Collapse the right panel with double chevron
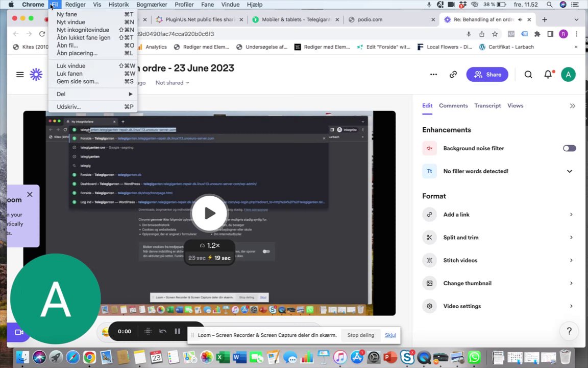The width and height of the screenshot is (588, 368). click(572, 106)
